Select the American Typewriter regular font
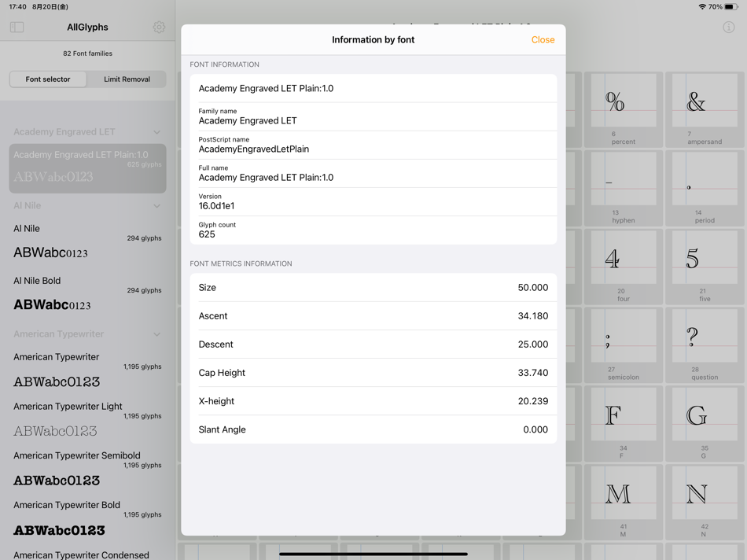747x560 pixels. (87, 370)
